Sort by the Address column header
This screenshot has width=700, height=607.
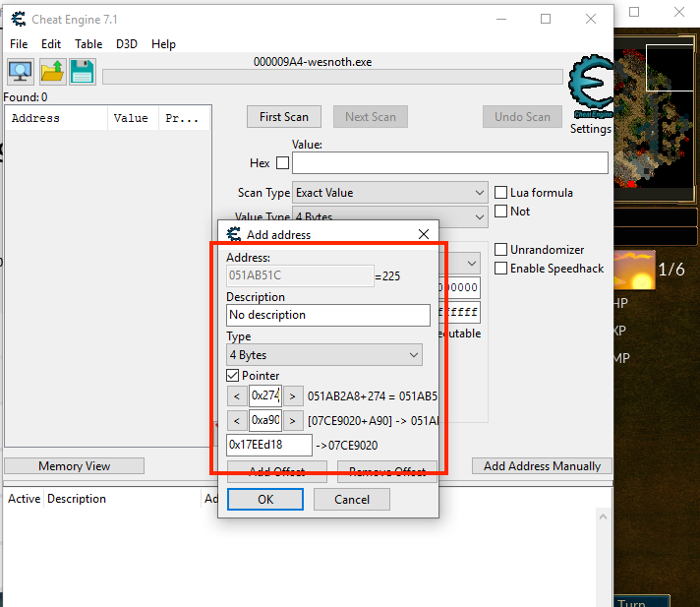(56, 118)
